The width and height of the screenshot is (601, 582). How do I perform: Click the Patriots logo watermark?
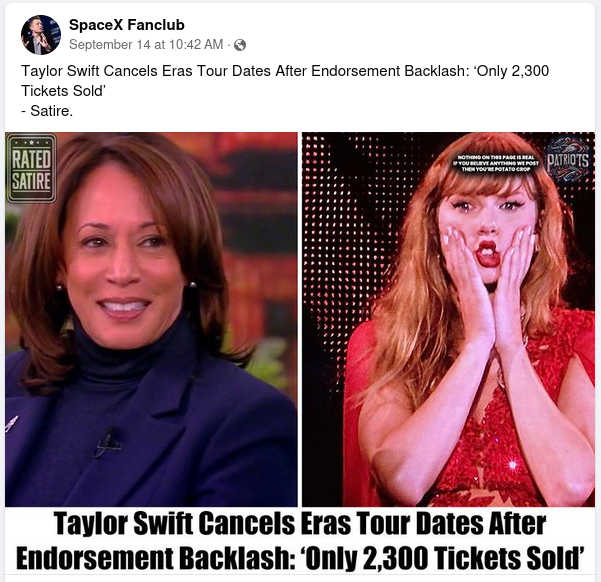tap(568, 160)
